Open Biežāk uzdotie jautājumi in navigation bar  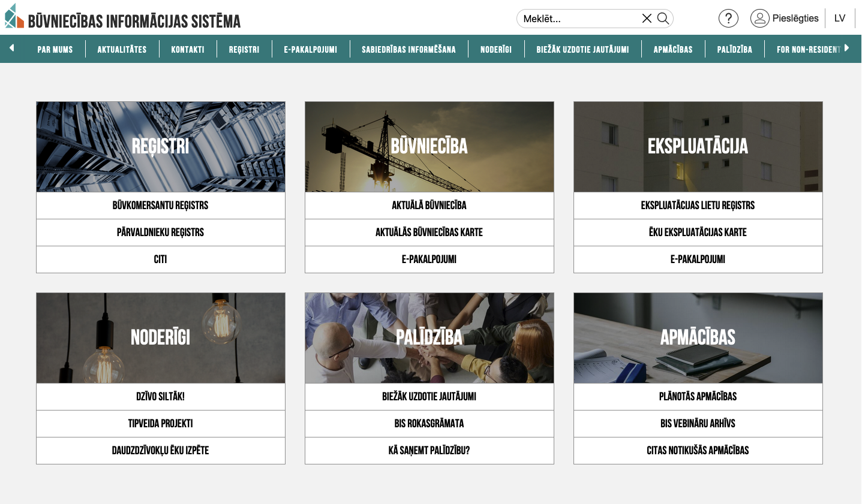(583, 49)
